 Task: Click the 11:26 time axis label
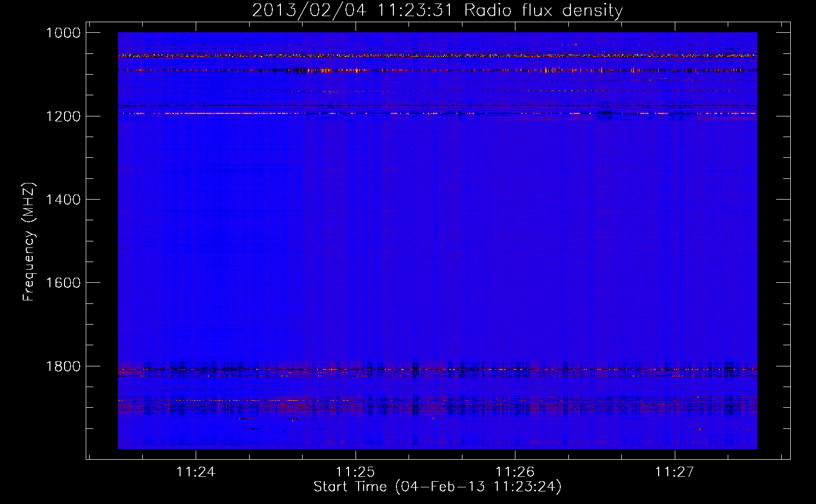(x=515, y=472)
